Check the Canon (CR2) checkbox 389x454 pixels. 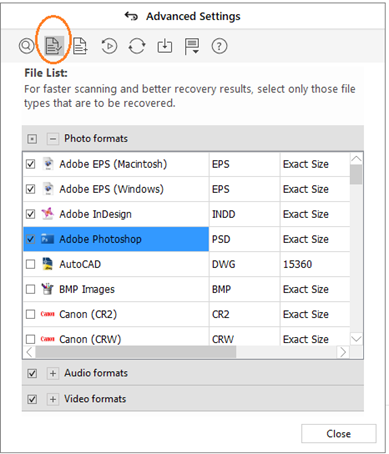31,314
